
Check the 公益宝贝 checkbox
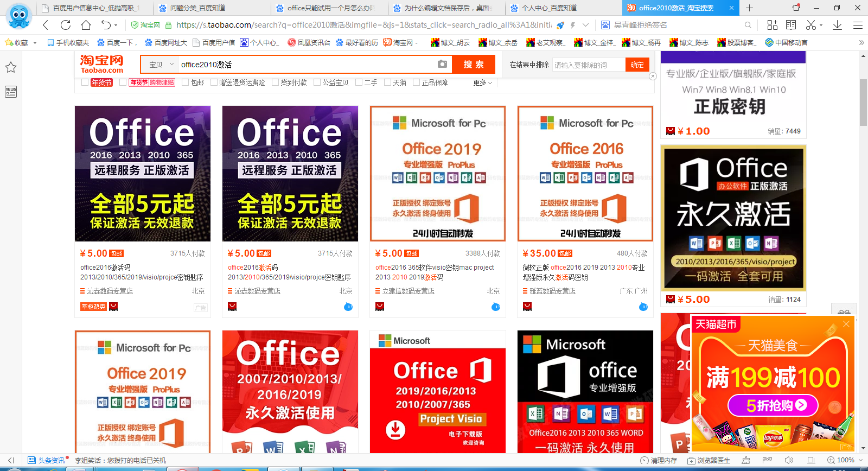point(317,82)
